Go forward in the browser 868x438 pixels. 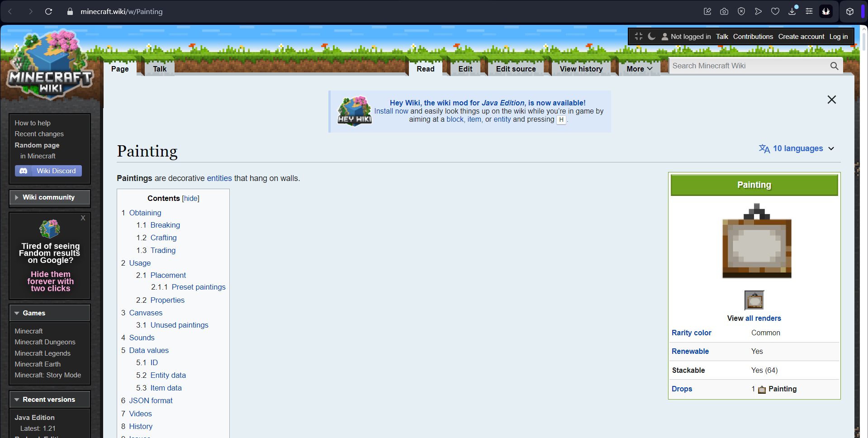pos(30,11)
